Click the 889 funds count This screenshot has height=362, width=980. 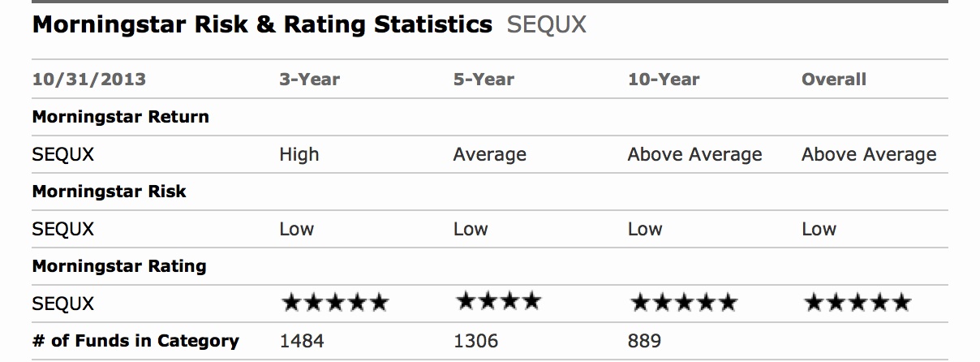(x=644, y=341)
